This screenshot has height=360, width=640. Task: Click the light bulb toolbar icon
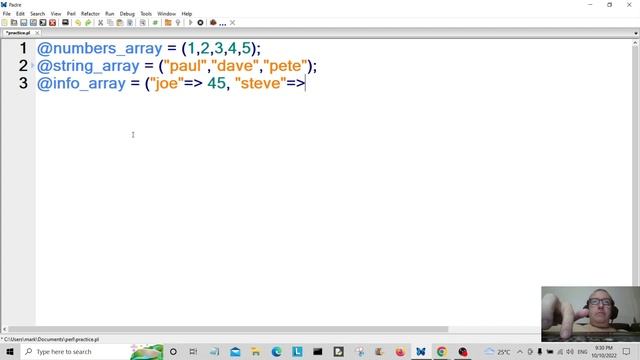[178, 23]
